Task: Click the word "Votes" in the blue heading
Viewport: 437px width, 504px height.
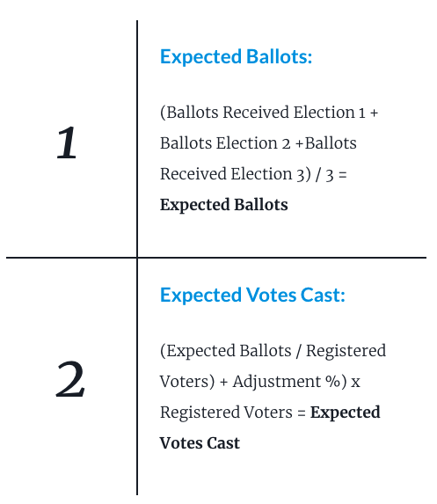Action: [271, 295]
